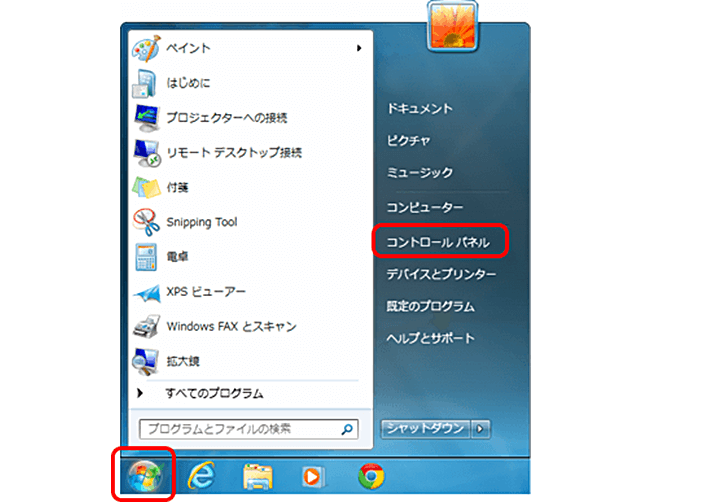Open コントロール パネル from the right pane
The height and width of the screenshot is (502, 710).
click(x=439, y=241)
